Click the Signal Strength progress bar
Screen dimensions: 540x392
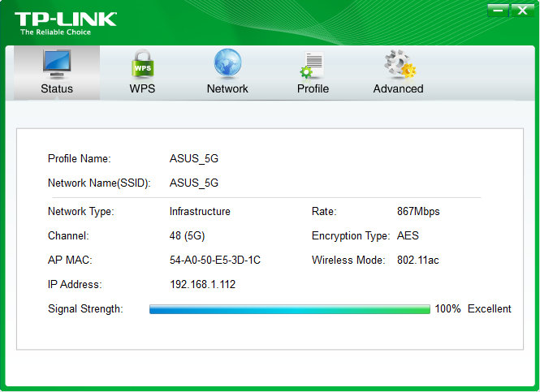tap(289, 309)
